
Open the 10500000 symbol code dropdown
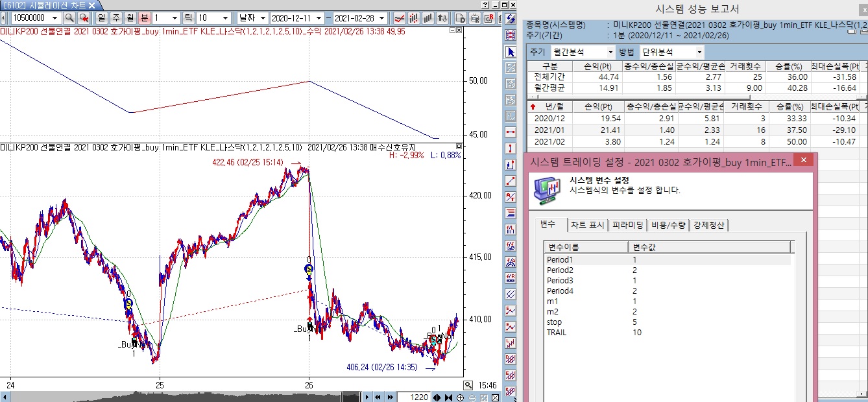[54, 18]
